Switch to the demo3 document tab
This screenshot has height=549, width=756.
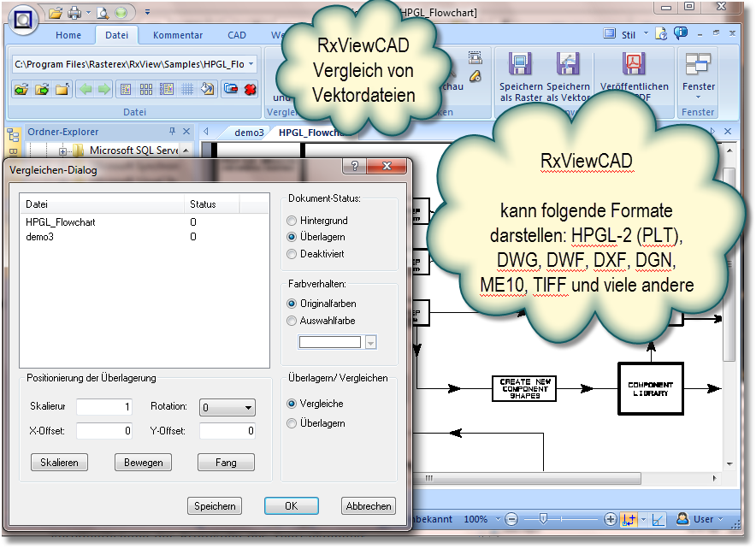(x=249, y=133)
